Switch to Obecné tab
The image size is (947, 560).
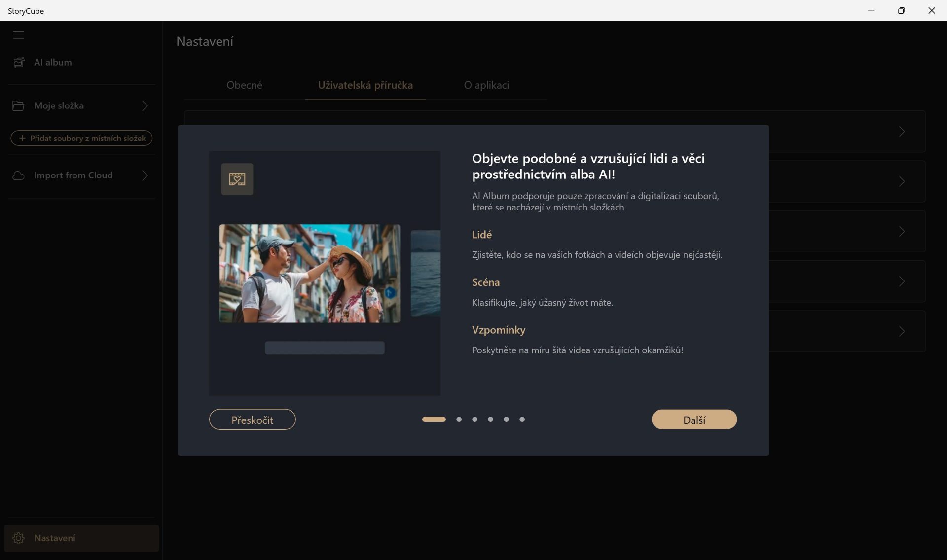244,85
